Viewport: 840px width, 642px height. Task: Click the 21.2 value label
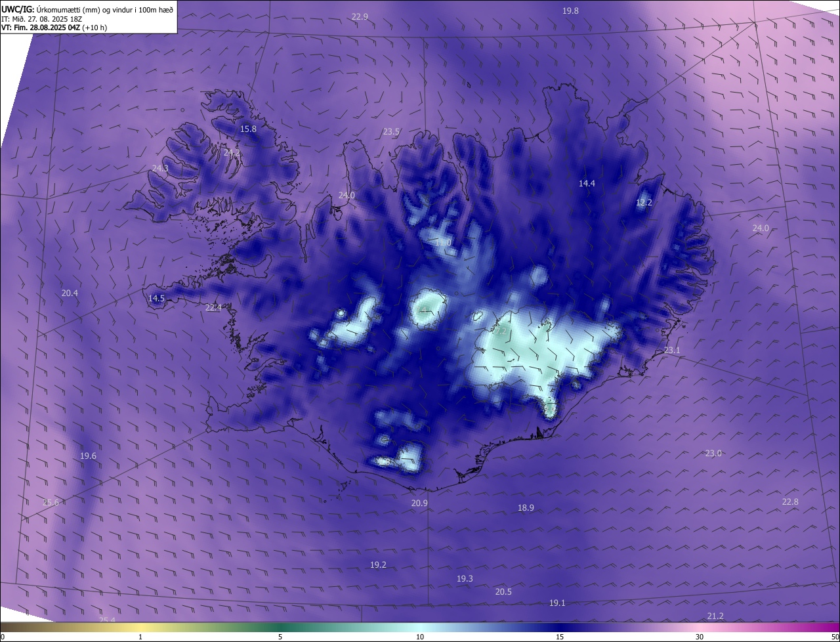[715, 616]
